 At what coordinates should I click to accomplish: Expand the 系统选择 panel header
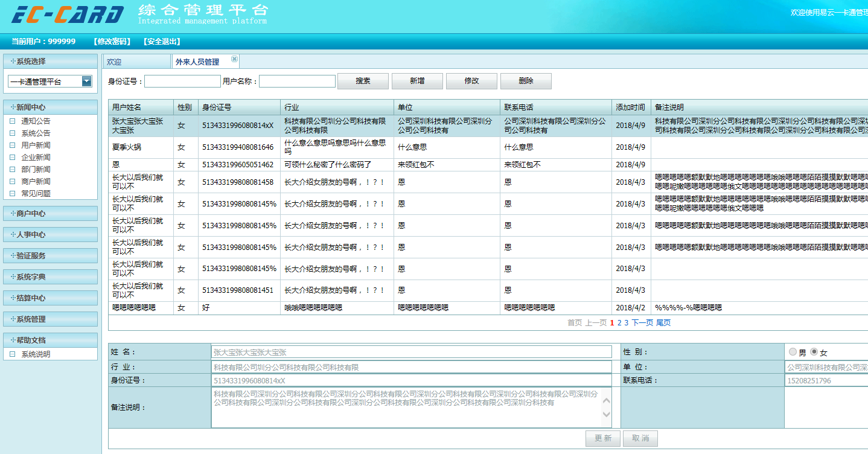pos(51,62)
